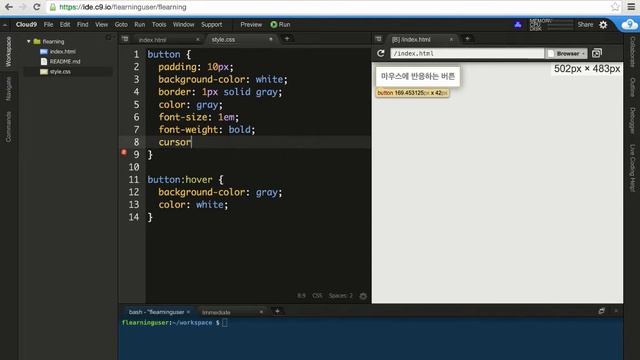Add a new tab in preview pane
Image resolution: width=640 pixels, height=360 pixels.
[467, 38]
